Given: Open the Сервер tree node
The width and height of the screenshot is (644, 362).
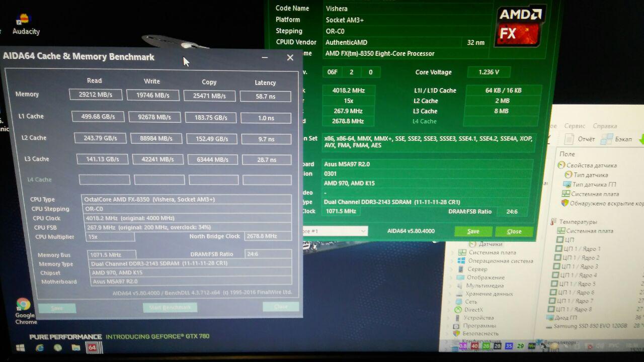Looking at the screenshot, I should [471, 269].
